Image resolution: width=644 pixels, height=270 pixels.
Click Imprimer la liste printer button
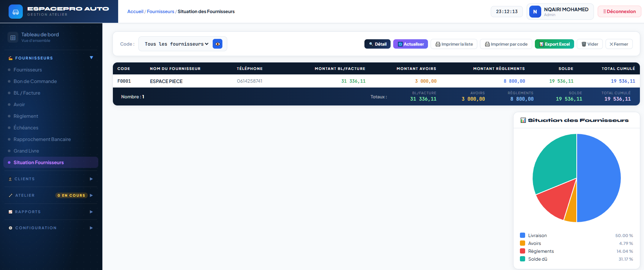click(454, 44)
